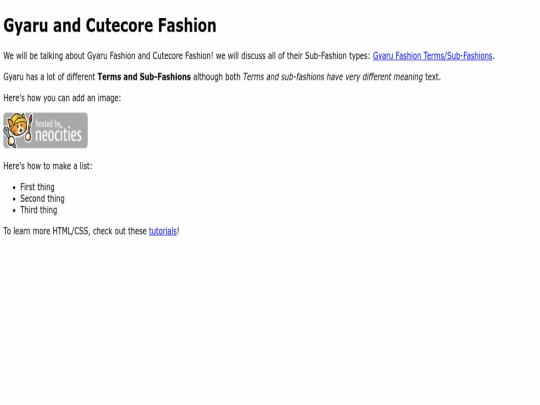This screenshot has width=540, height=405.
Task: Click the bold Terms and Sub-Fashions text
Action: tap(144, 77)
